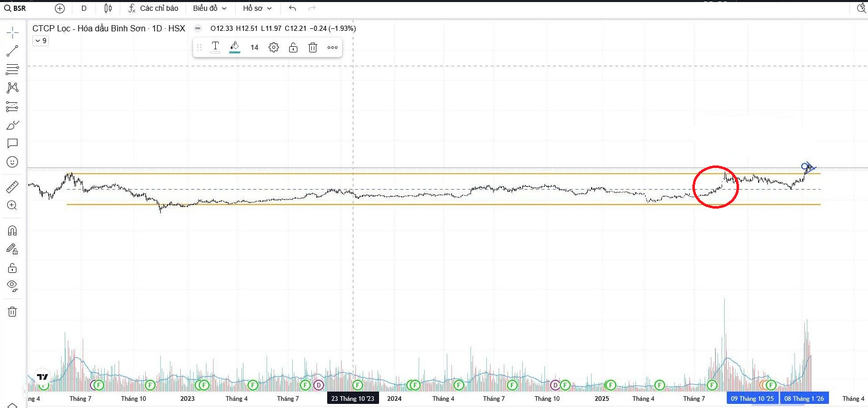The width and height of the screenshot is (868, 408).
Task: Click the 2025 label on the time axis
Action: click(602, 398)
